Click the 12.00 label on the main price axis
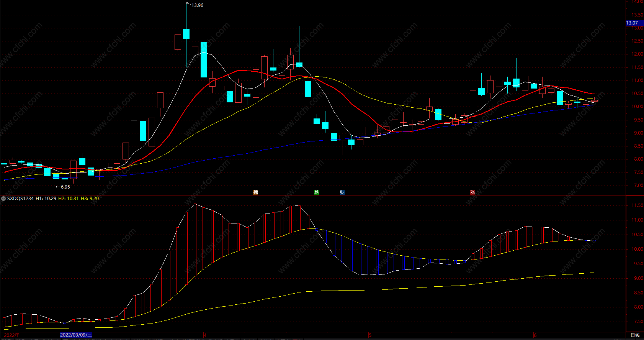The height and width of the screenshot is (340, 644). 637,54
